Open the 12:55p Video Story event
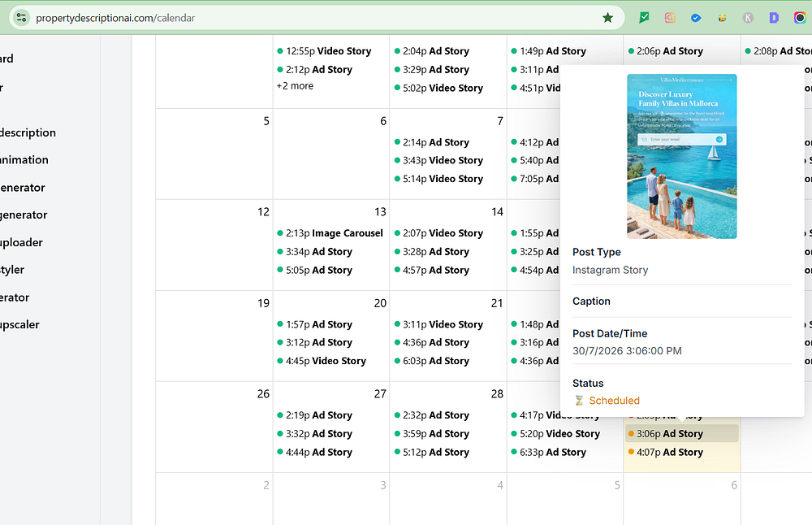The width and height of the screenshot is (812, 525). click(324, 50)
